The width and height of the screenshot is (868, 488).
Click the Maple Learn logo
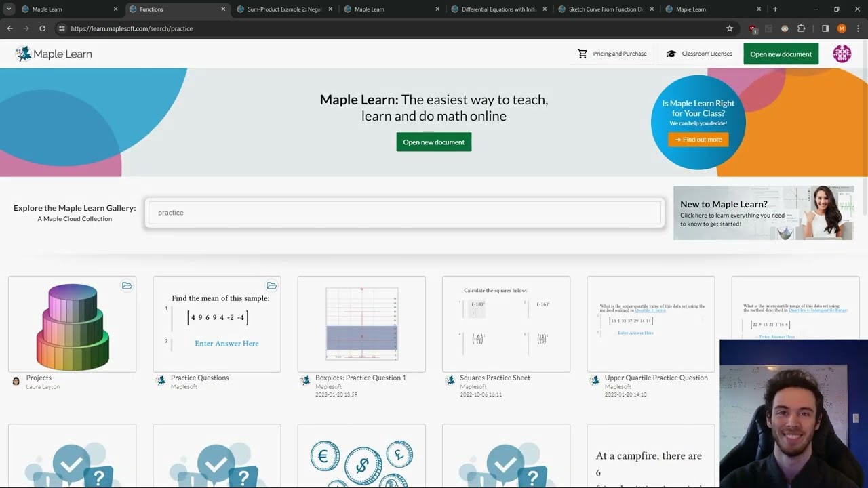pos(54,54)
